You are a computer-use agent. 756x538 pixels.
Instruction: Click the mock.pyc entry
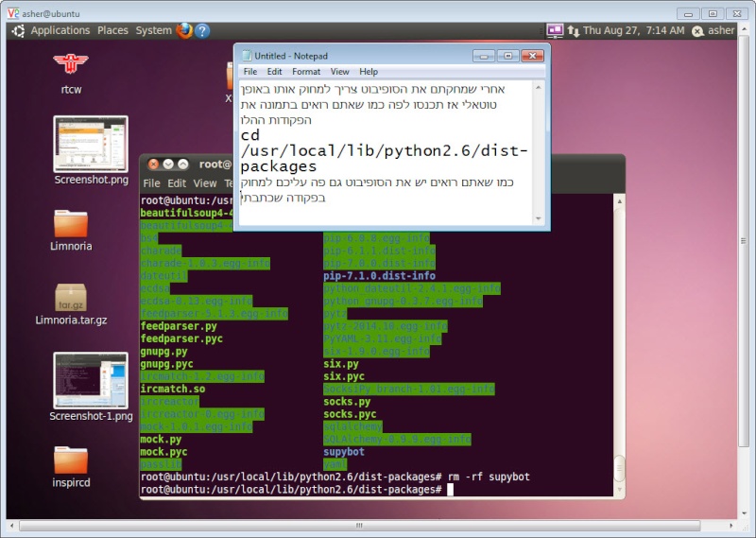click(163, 452)
